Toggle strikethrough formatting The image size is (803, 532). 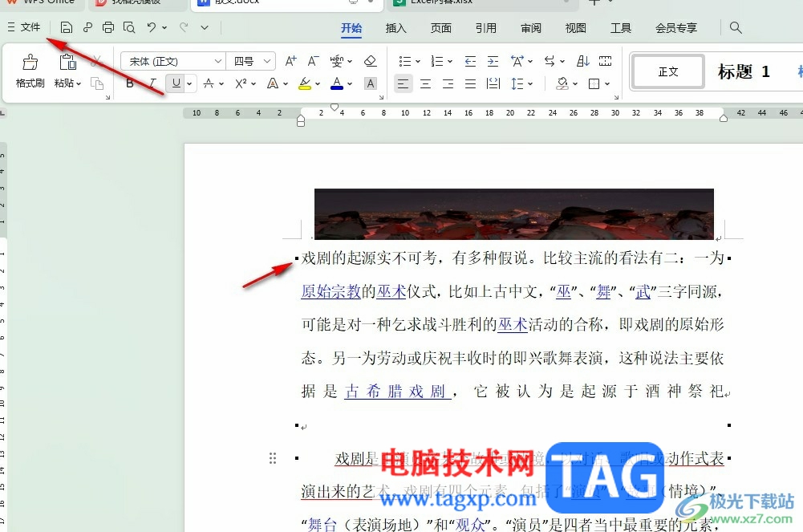click(x=209, y=83)
